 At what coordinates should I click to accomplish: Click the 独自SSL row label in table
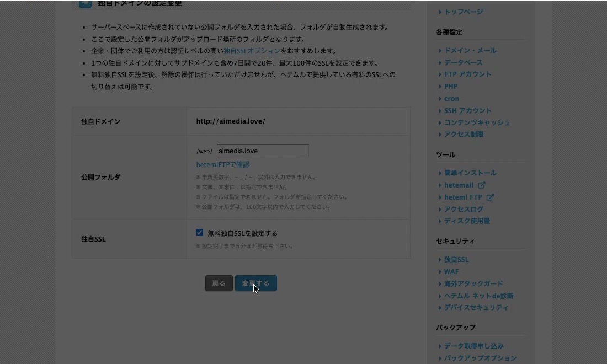point(93,239)
